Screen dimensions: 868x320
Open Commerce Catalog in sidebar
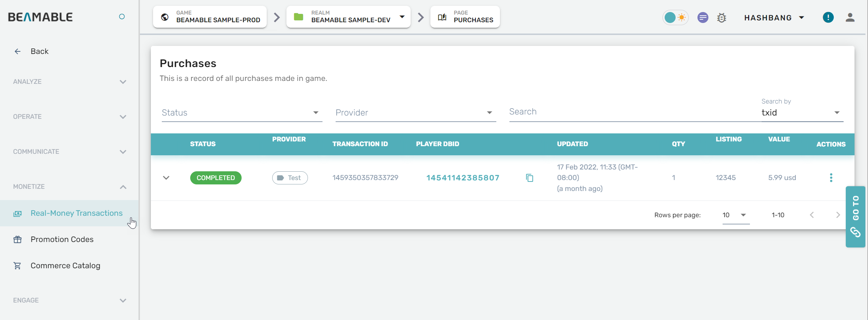[x=65, y=266]
